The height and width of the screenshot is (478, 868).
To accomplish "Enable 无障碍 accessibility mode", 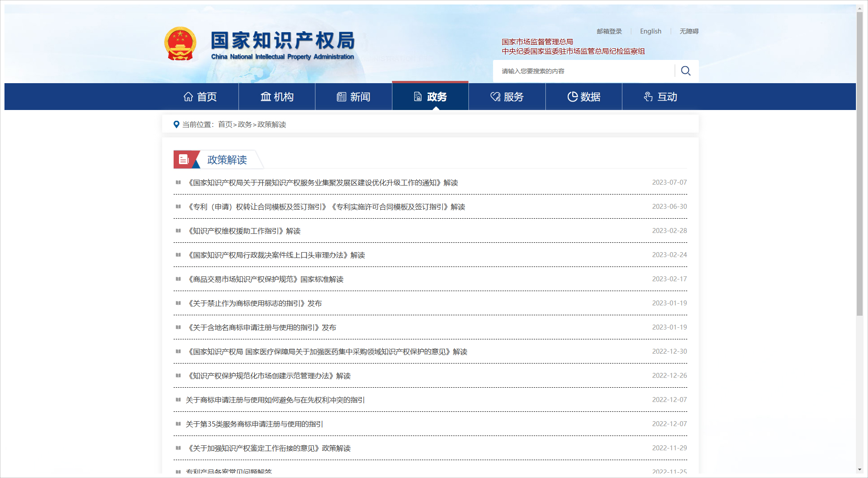I will (689, 31).
